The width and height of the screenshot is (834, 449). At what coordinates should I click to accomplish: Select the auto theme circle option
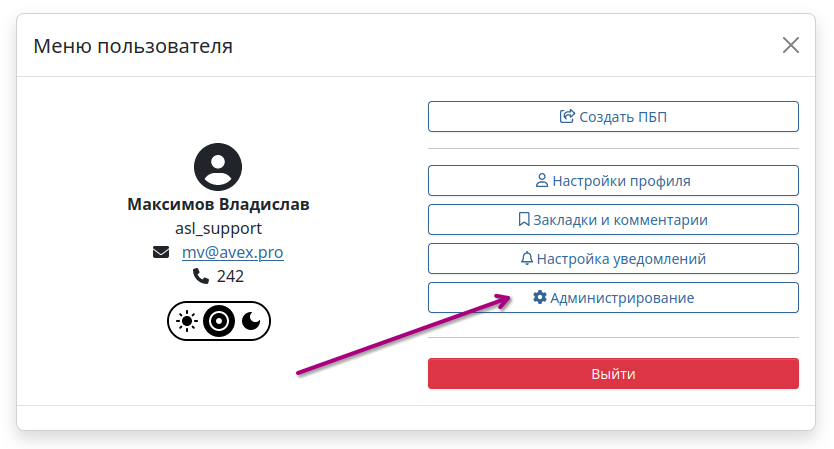(x=219, y=321)
